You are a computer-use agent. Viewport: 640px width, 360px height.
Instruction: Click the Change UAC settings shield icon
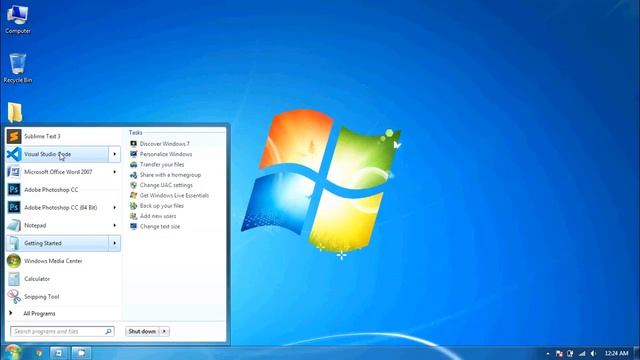(x=133, y=185)
